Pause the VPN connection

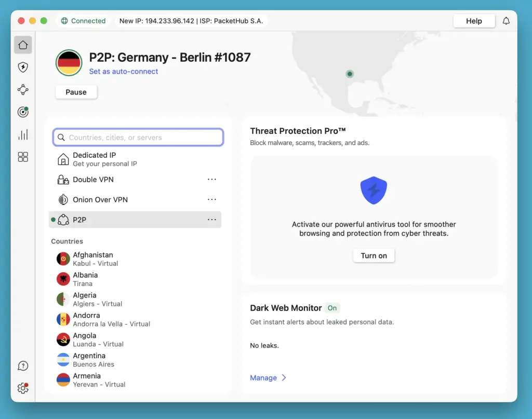[76, 92]
